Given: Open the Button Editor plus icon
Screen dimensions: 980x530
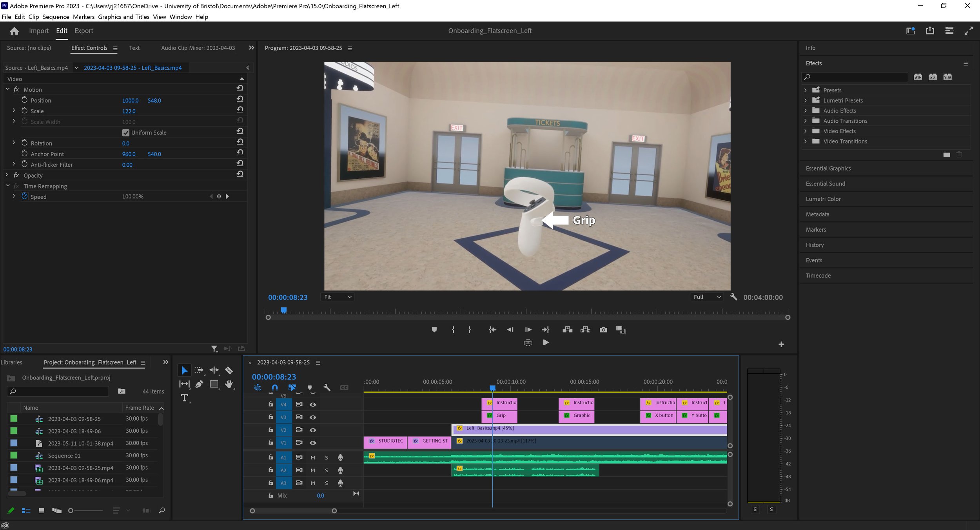Looking at the screenshot, I should (781, 344).
